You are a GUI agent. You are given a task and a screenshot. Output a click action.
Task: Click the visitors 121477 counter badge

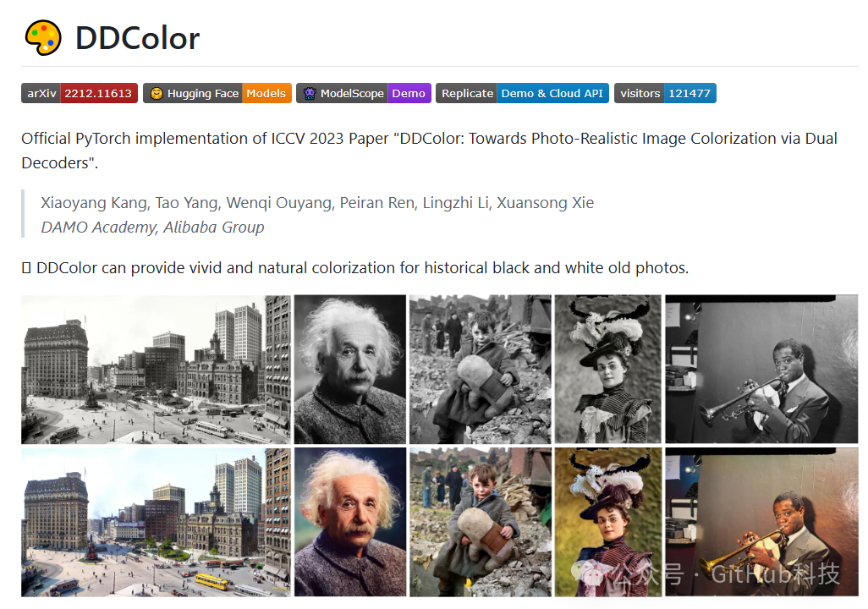[665, 93]
